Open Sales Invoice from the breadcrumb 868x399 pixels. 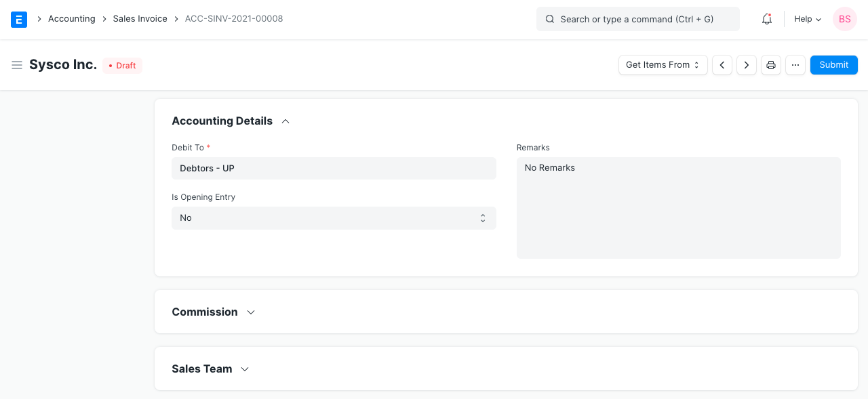[140, 18]
